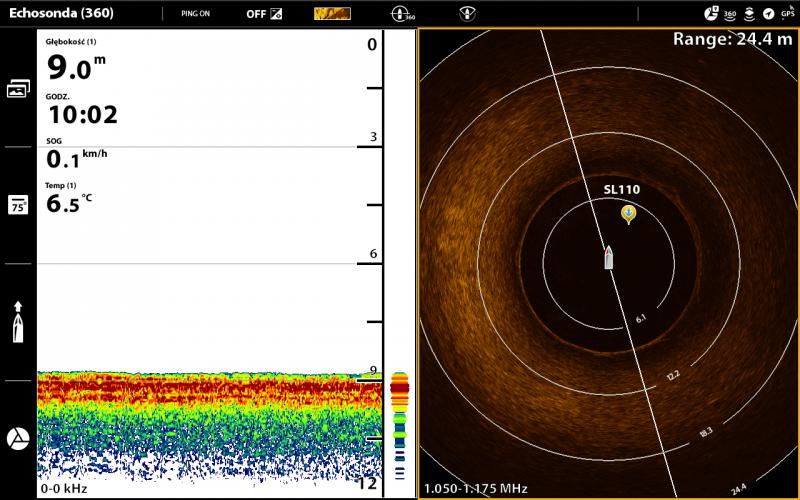This screenshot has height=500, width=800.
Task: Select the boat heading icon in sidebar
Action: (18, 322)
